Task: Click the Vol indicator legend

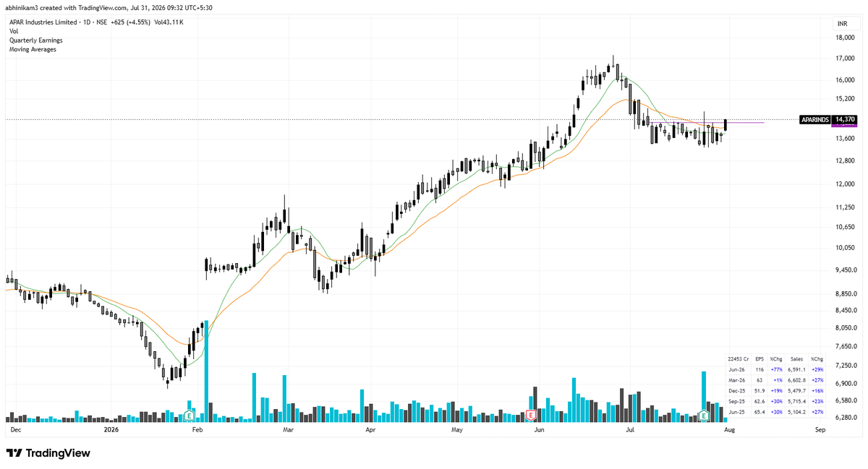Action: (14, 32)
